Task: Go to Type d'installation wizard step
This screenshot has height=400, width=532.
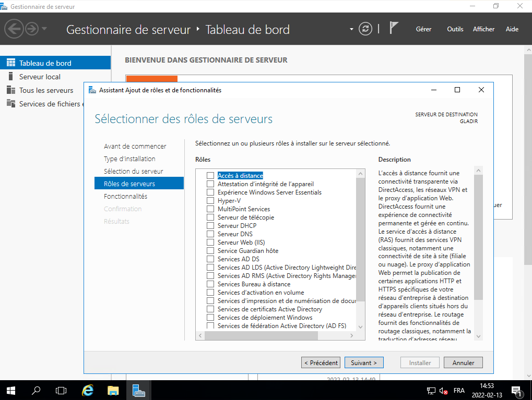Action: [129, 159]
